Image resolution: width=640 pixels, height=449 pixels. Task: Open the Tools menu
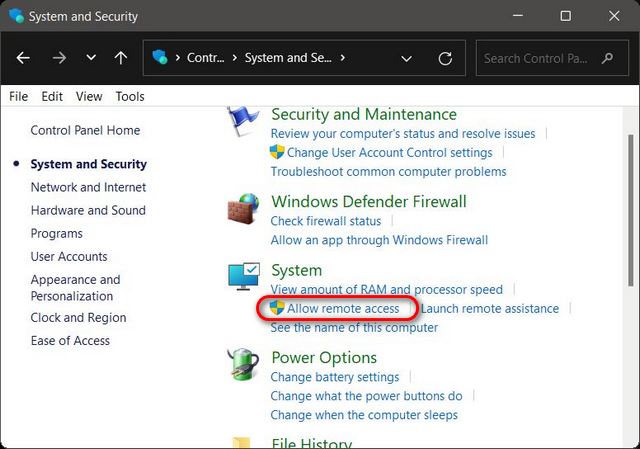[130, 96]
